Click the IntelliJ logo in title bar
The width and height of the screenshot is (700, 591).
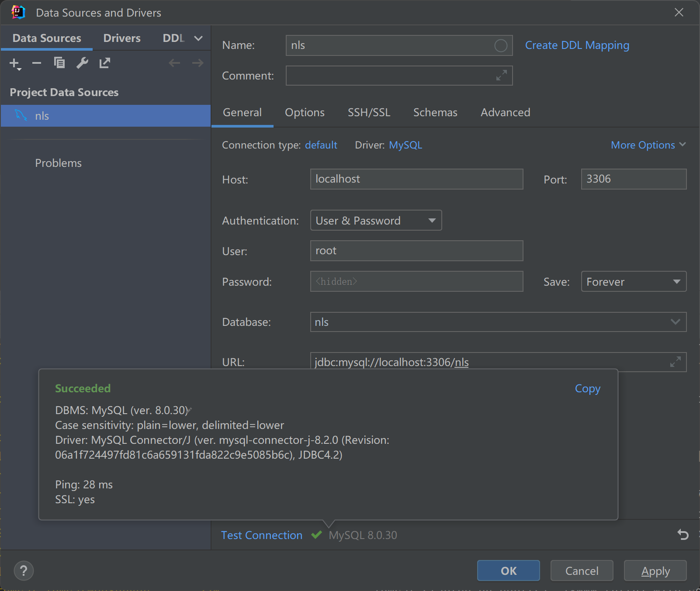tap(18, 12)
